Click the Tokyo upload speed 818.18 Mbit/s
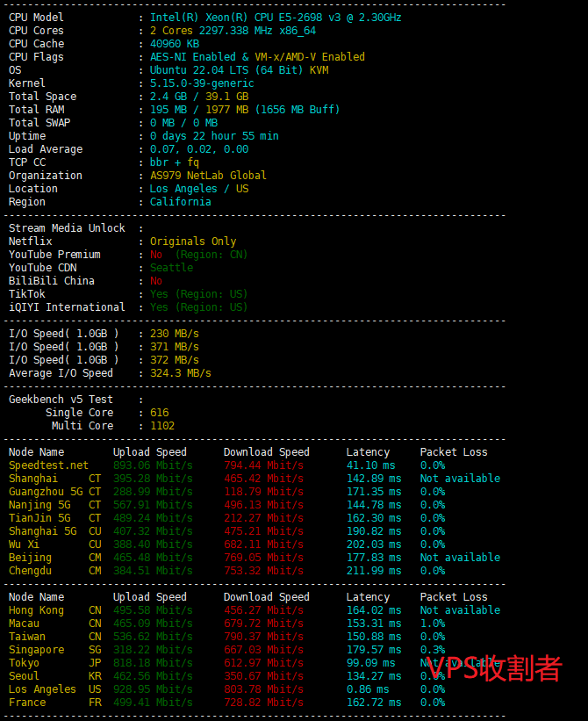 click(153, 663)
